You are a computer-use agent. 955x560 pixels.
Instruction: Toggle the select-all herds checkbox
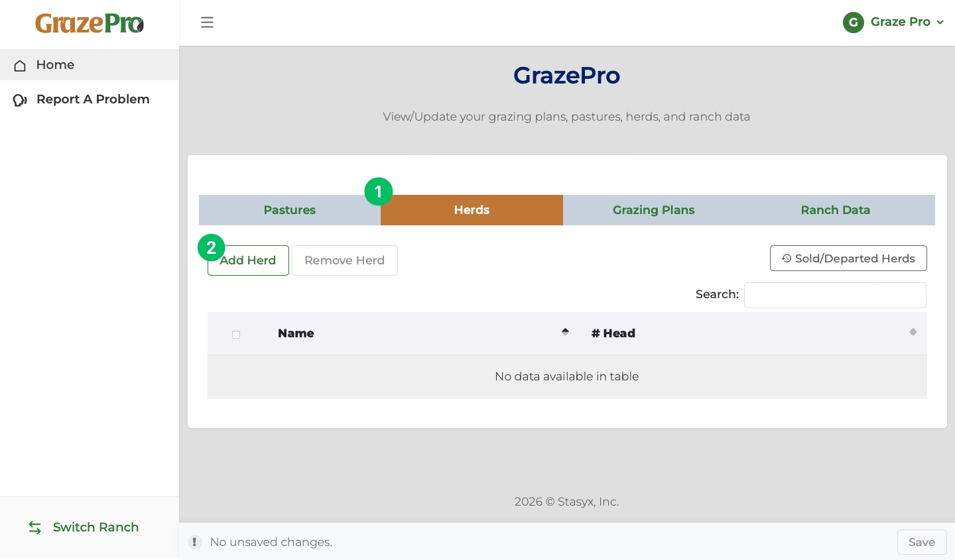click(236, 335)
